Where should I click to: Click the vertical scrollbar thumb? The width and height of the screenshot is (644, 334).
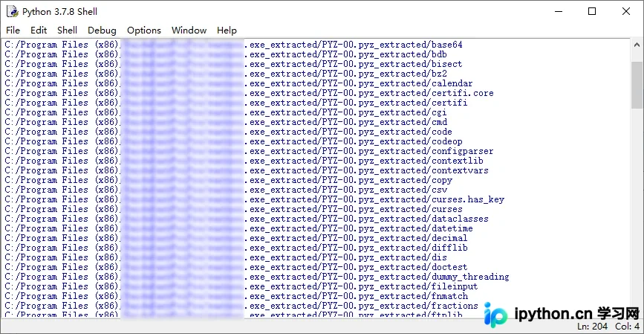(x=637, y=85)
